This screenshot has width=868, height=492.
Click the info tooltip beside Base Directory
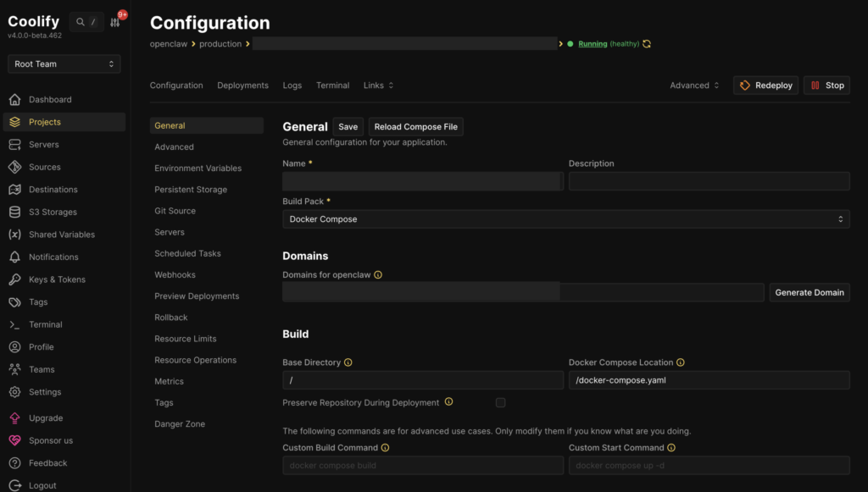point(350,362)
